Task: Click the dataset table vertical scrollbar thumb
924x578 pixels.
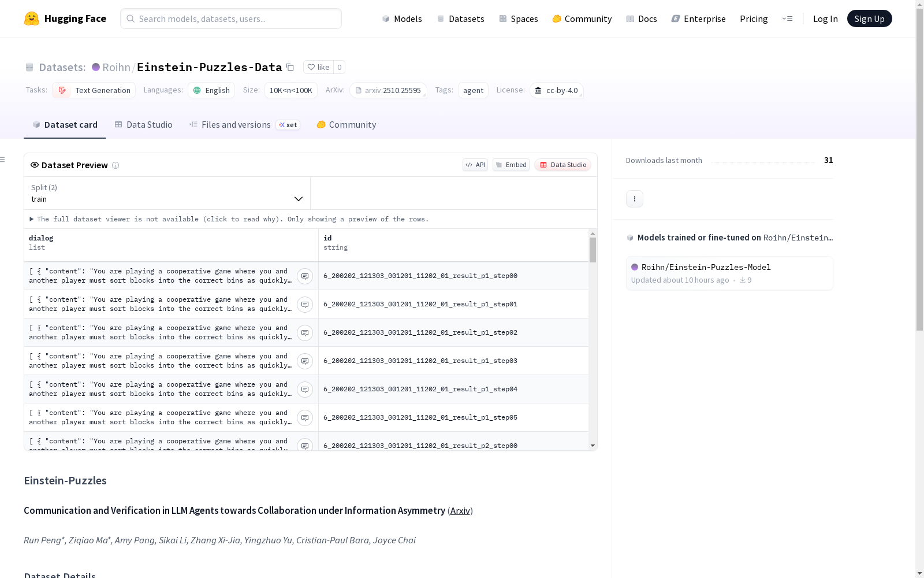Action: pyautogui.click(x=593, y=250)
